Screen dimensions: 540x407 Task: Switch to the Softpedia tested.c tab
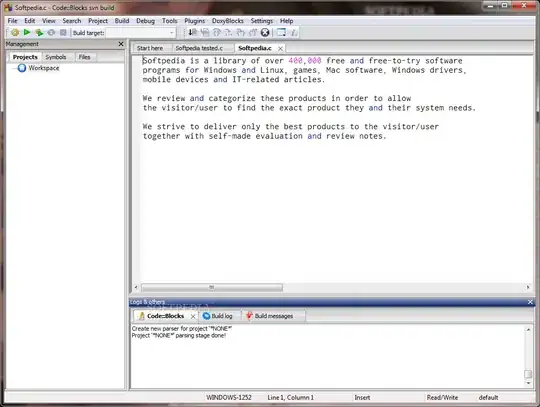pyautogui.click(x=199, y=48)
